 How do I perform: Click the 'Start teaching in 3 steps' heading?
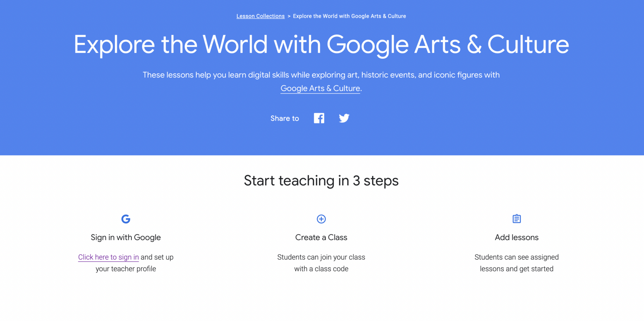tap(321, 181)
